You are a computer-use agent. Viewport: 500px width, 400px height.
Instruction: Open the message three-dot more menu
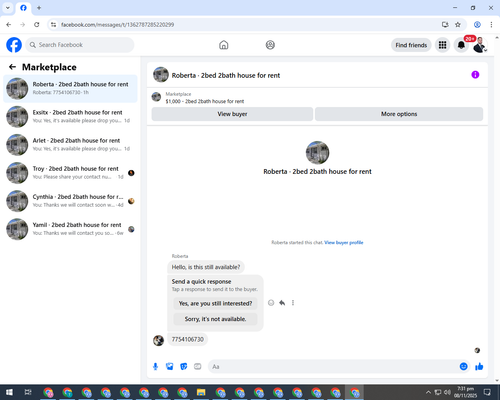(293, 303)
